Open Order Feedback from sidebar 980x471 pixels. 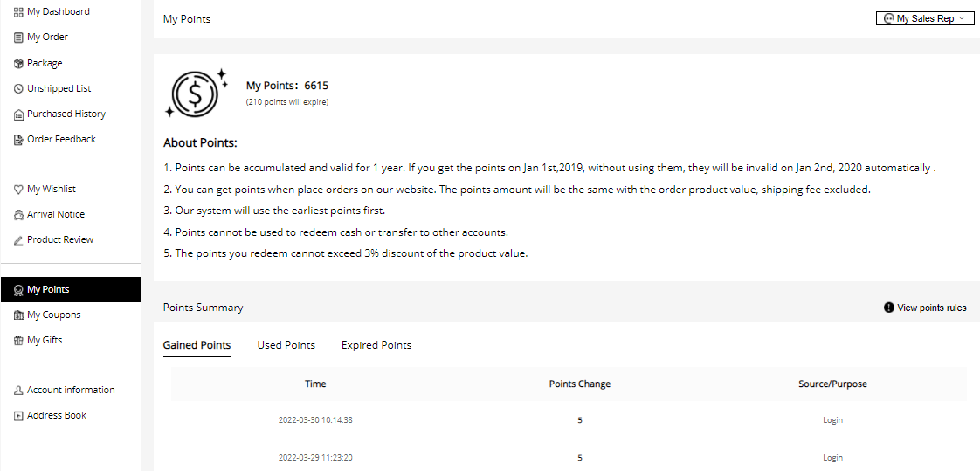pos(61,140)
